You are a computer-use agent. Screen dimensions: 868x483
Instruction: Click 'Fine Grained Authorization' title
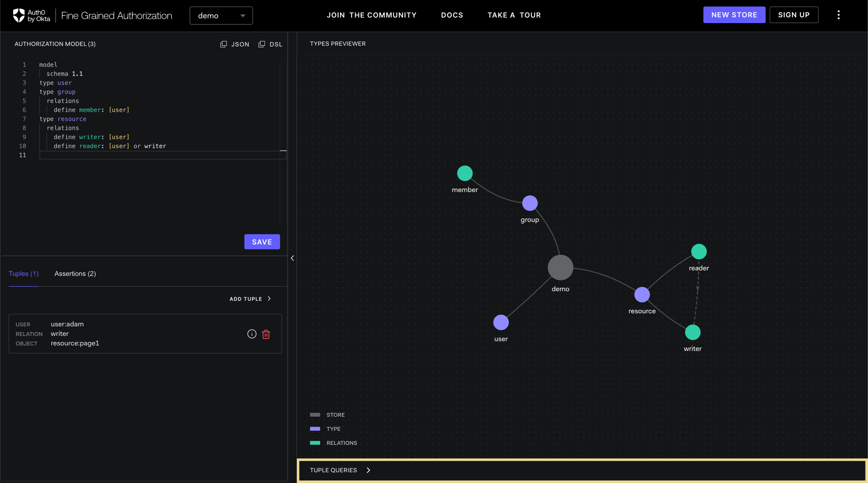coord(116,16)
